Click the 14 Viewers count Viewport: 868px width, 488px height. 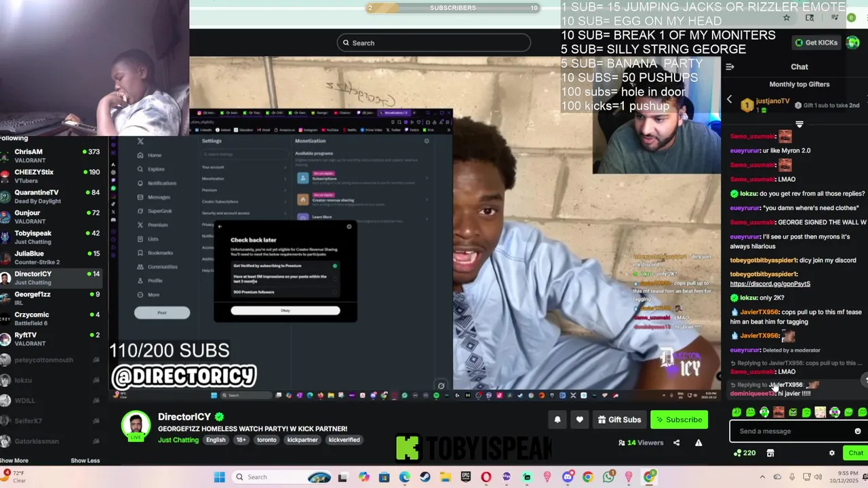pos(640,443)
